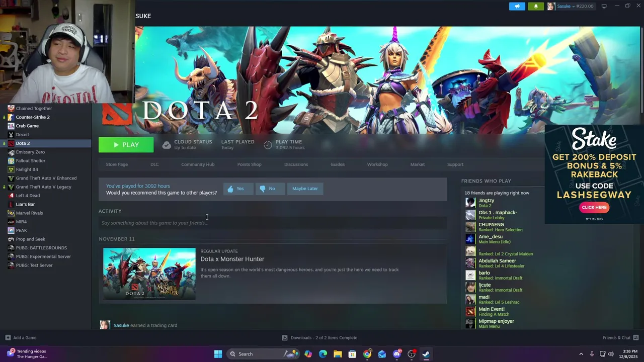This screenshot has width=644, height=362.
Task: Choose Maybe Later for recommendation
Action: pos(305,189)
